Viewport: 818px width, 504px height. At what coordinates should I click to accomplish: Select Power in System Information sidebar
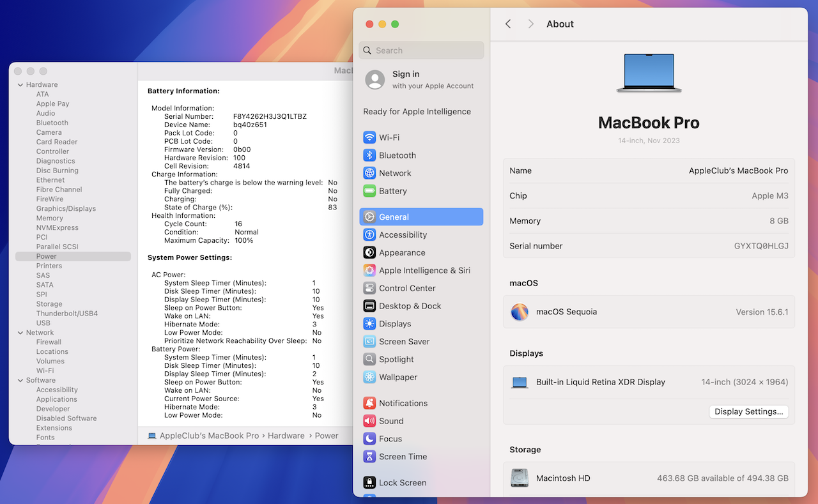click(x=73, y=256)
